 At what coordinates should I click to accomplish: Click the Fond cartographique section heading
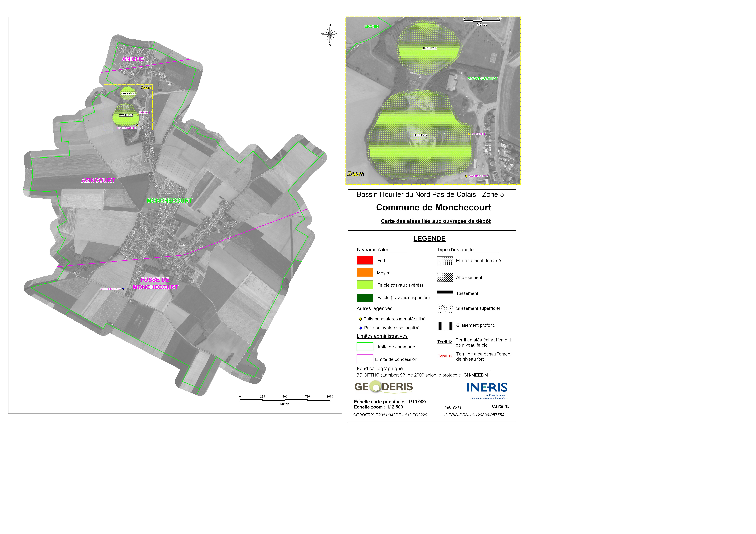pyautogui.click(x=380, y=369)
